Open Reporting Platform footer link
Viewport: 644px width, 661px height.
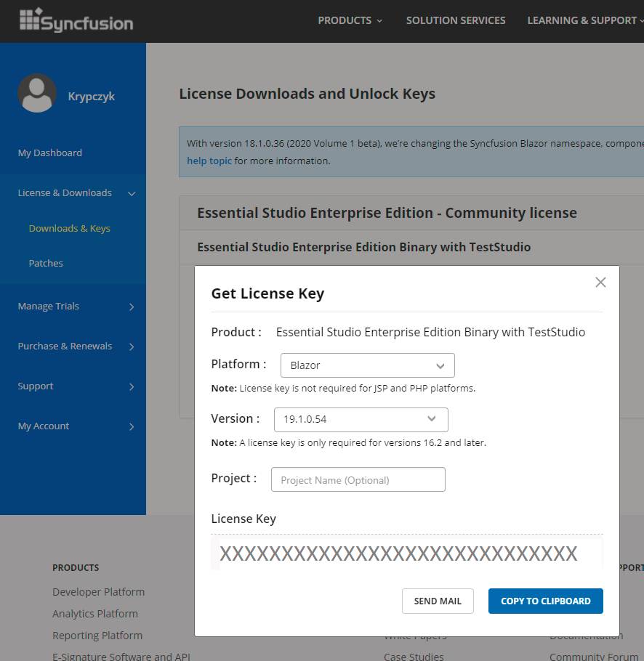tap(97, 636)
